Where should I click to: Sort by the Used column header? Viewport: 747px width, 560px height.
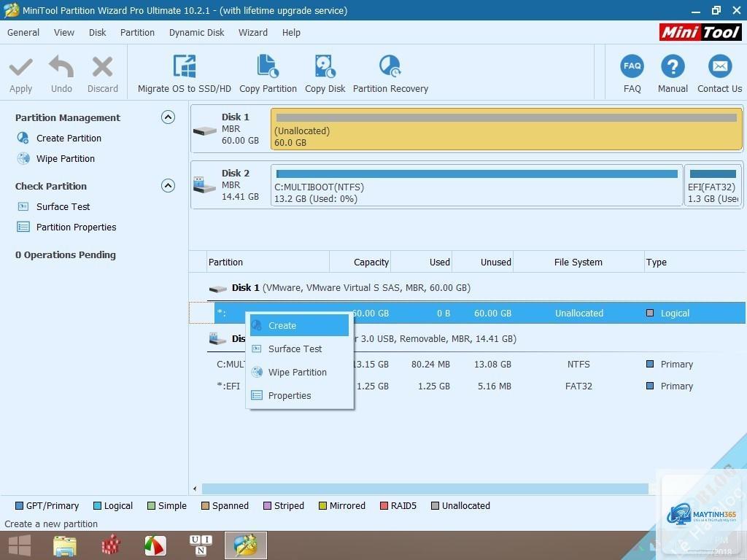421,262
